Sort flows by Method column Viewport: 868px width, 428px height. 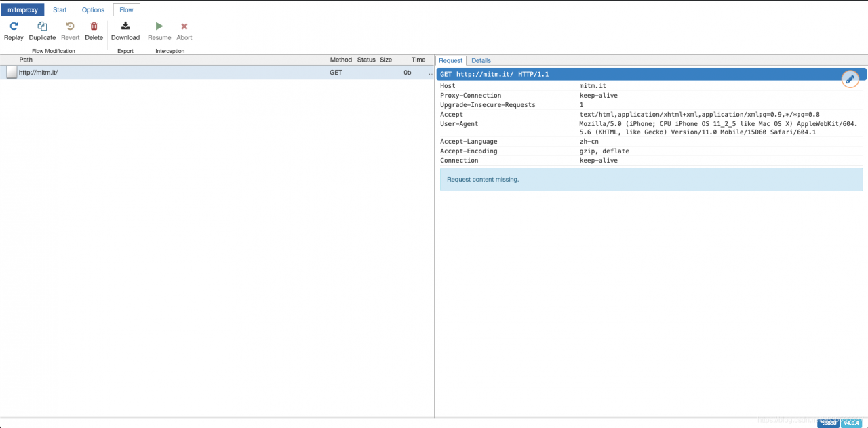[341, 60]
